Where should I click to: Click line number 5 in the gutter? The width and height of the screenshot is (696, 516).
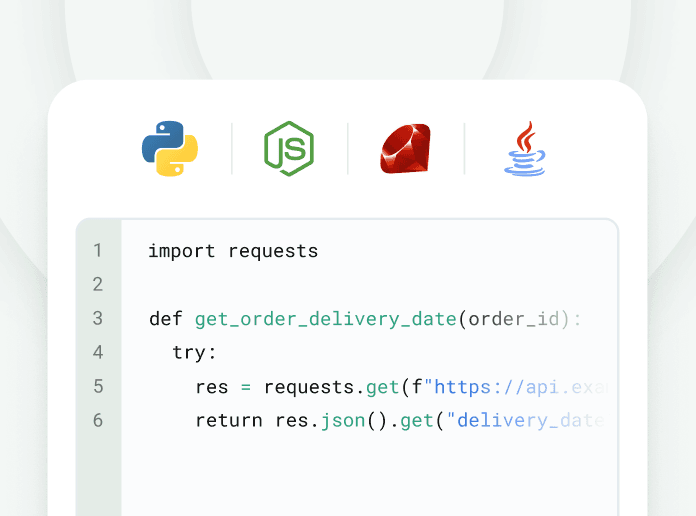tap(98, 387)
